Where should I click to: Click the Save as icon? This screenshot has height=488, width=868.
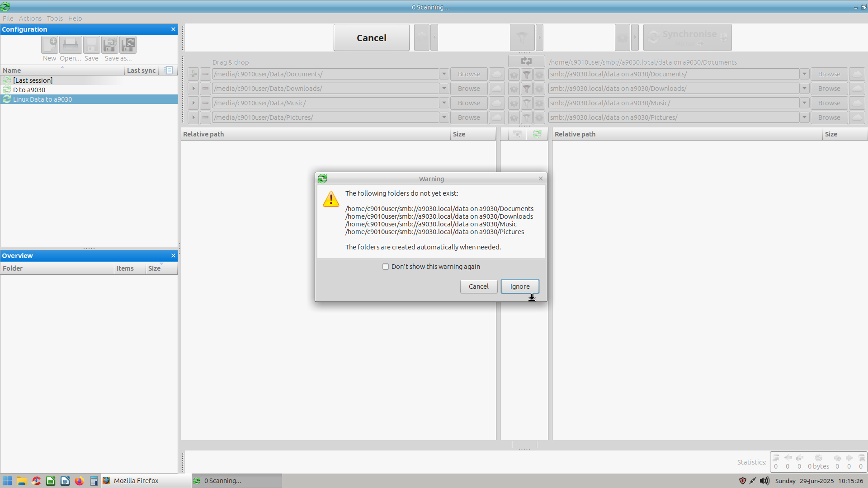(110, 45)
